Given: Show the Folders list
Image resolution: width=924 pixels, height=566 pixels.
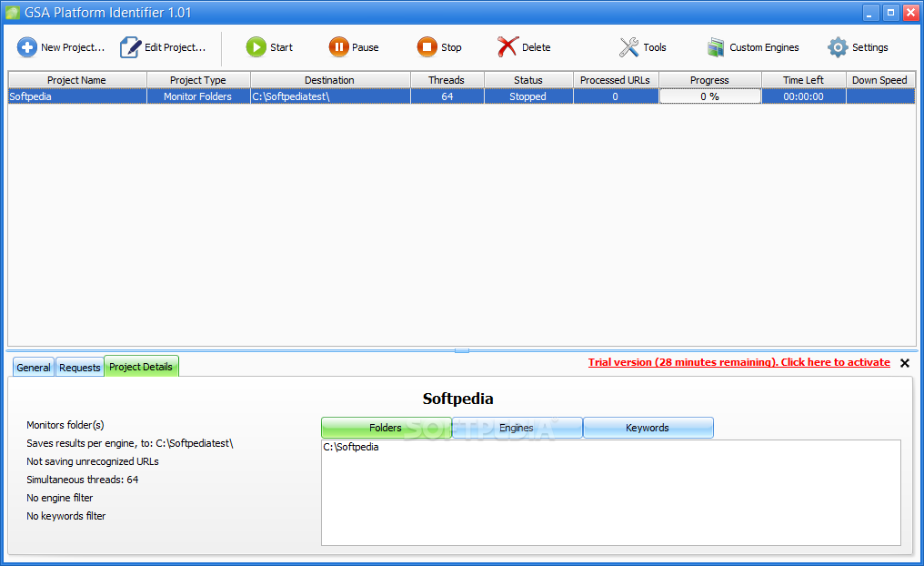Looking at the screenshot, I should click(x=386, y=428).
